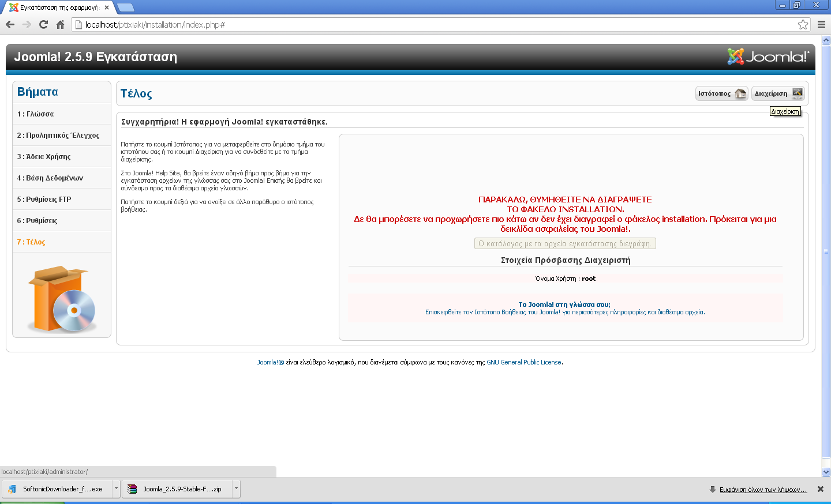Click the Τέλος page heading
Image resolution: width=831 pixels, height=504 pixels.
point(136,93)
